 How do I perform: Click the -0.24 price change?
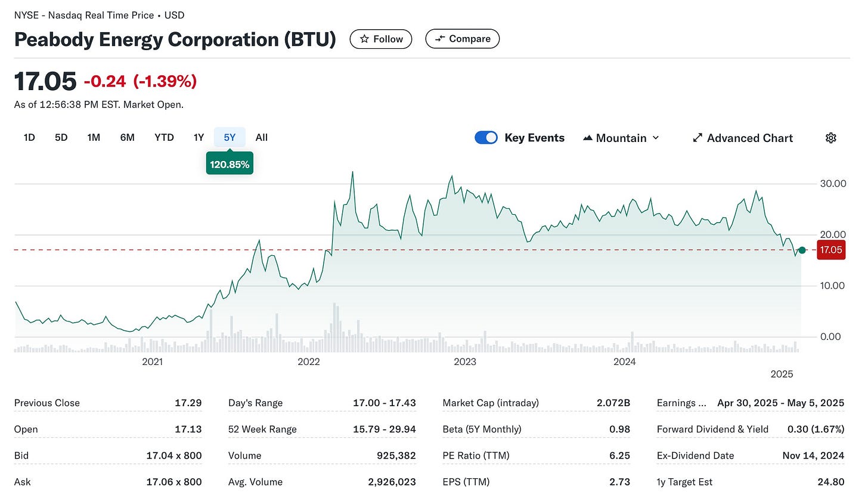point(105,81)
